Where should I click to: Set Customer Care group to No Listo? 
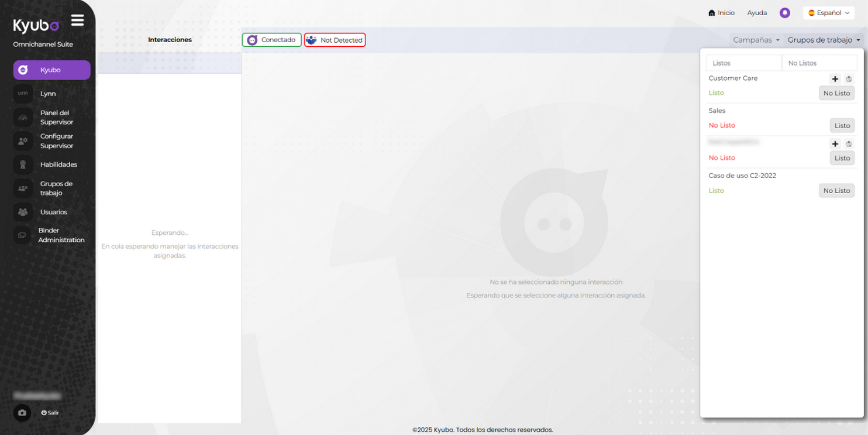point(836,93)
